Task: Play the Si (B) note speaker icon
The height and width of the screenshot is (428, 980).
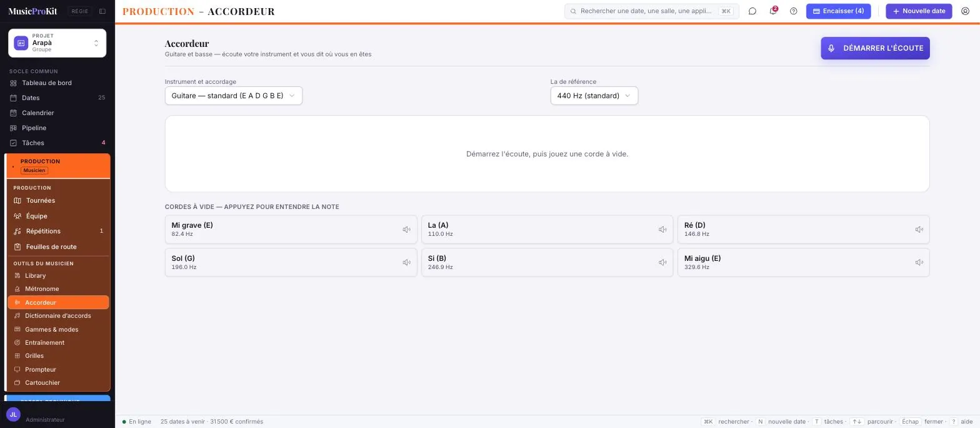Action: coord(662,263)
